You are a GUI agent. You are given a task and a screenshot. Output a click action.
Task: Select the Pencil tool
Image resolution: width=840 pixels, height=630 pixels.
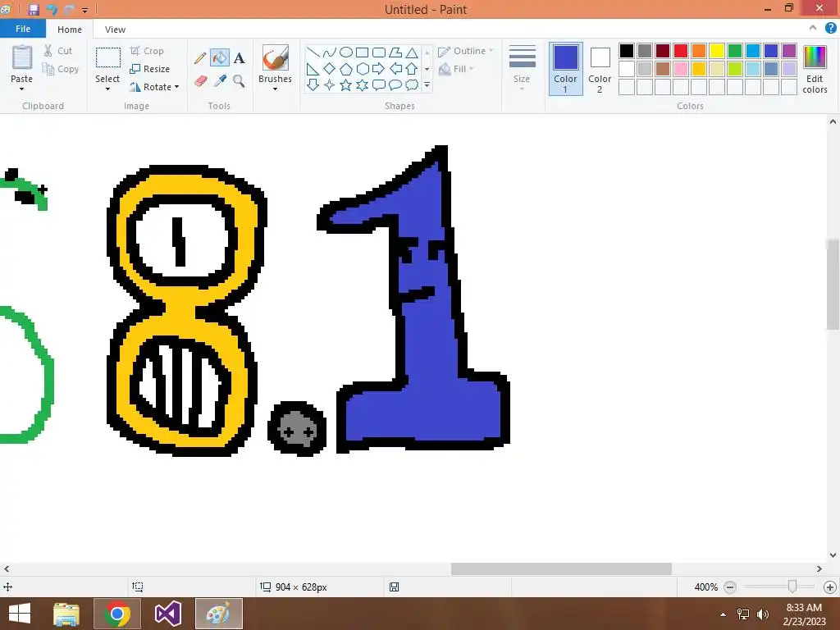tap(200, 58)
